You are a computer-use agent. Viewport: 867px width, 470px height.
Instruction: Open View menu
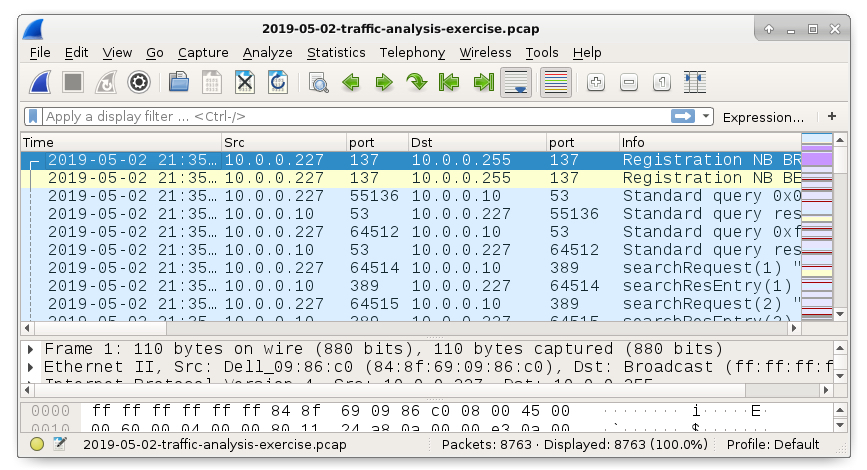[117, 53]
